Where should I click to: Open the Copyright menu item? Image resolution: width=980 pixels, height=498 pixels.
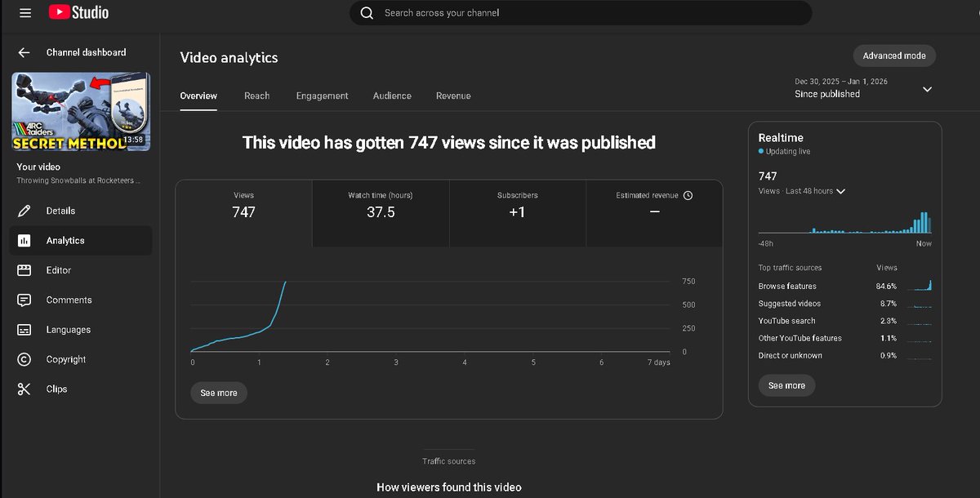click(x=81, y=359)
